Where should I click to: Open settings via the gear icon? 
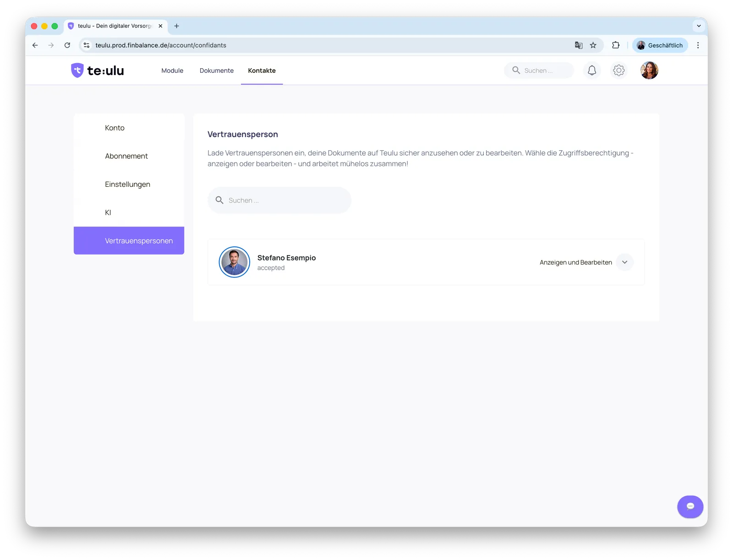click(619, 71)
